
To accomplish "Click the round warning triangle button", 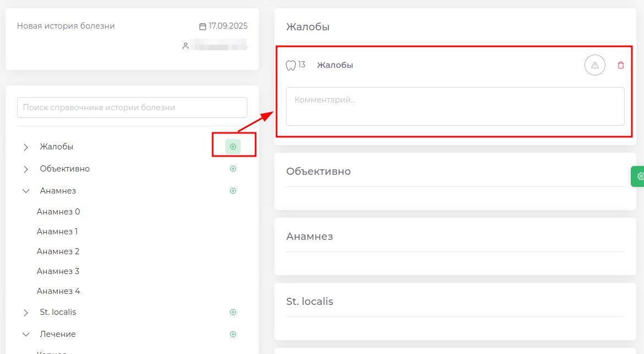I will click(x=594, y=65).
